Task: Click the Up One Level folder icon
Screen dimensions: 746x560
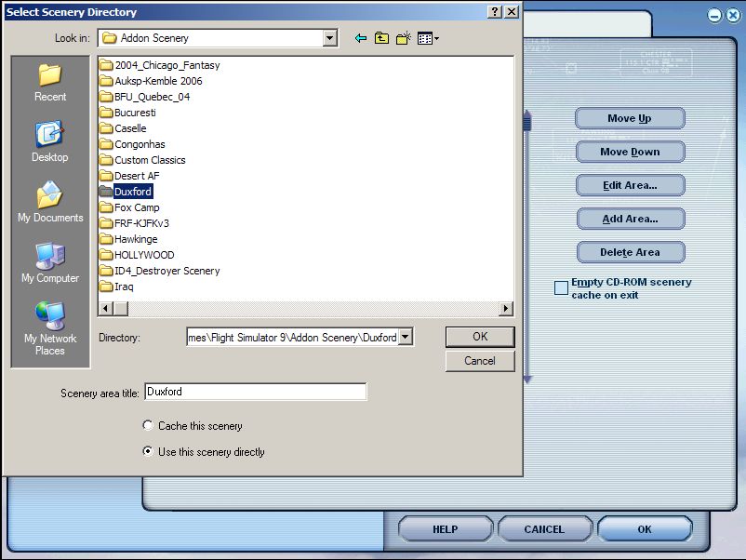Action: [382, 38]
